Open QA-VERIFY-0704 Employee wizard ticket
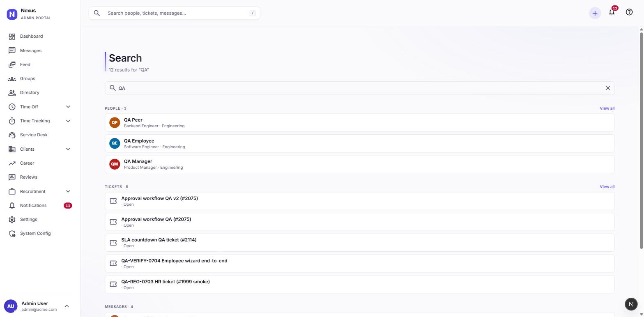 click(x=360, y=264)
